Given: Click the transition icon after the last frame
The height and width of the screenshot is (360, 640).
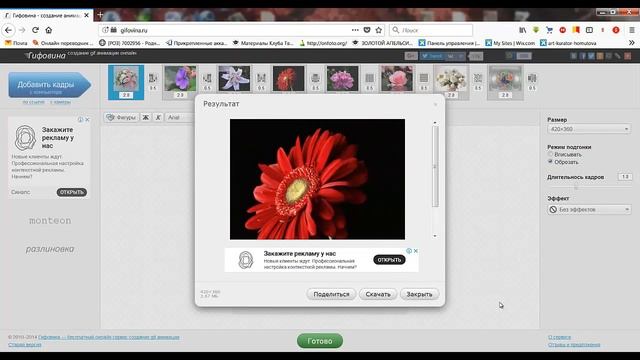Looking at the screenshot, I should pos(532,78).
